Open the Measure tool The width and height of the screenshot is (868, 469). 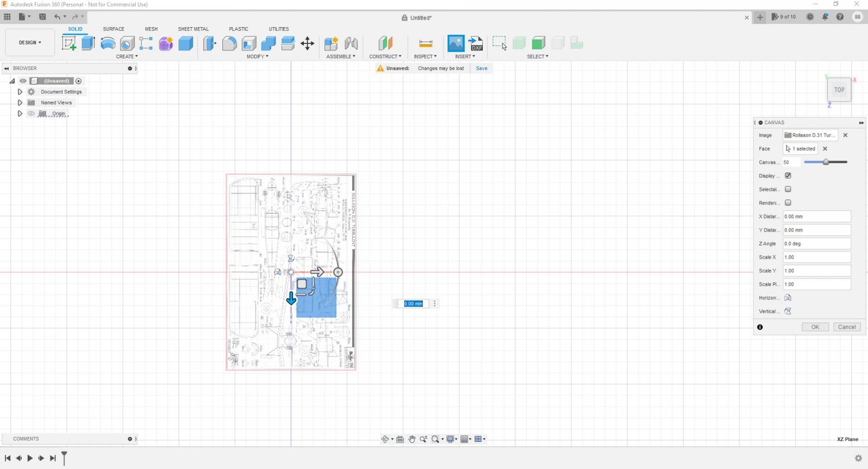(426, 43)
